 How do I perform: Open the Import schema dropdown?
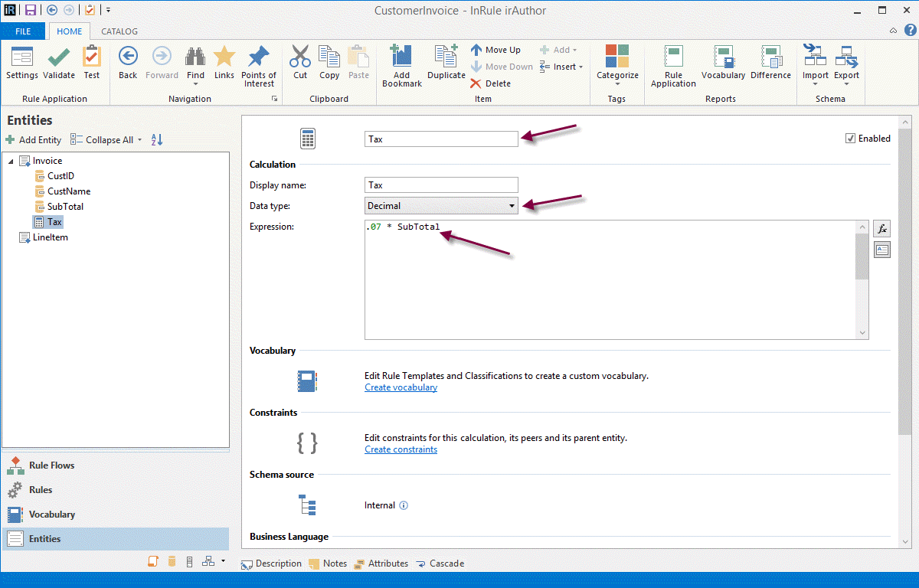pos(815,66)
